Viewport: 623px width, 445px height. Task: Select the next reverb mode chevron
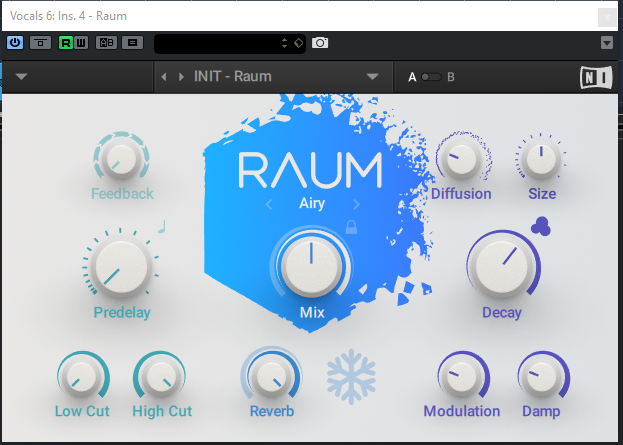[x=356, y=205]
